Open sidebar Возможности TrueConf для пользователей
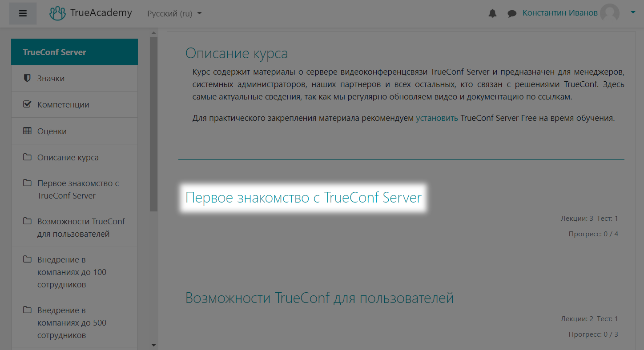This screenshot has width=644, height=350. coord(74,227)
